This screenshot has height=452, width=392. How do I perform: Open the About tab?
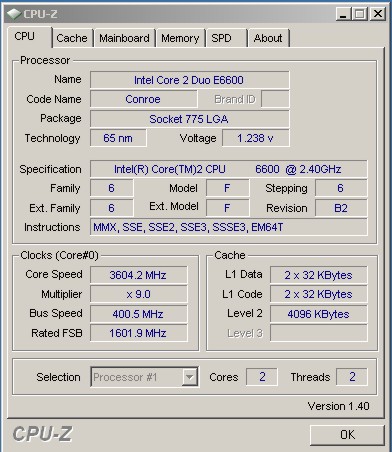268,38
